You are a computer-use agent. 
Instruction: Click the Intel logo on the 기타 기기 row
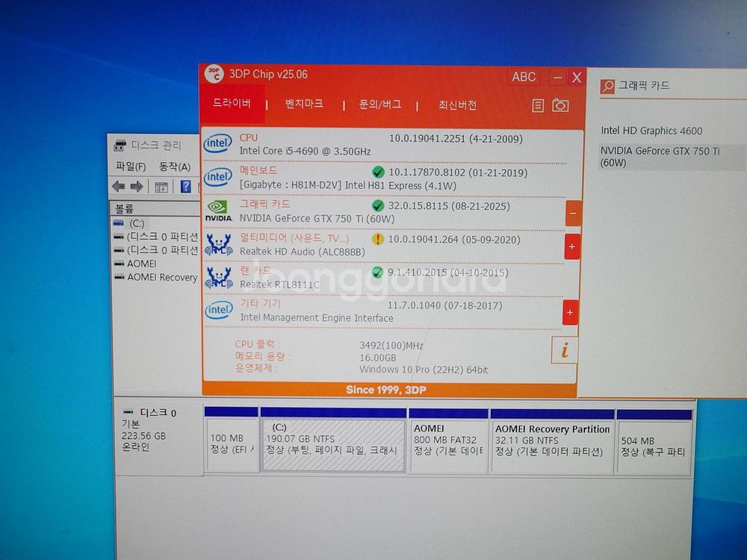point(219,311)
